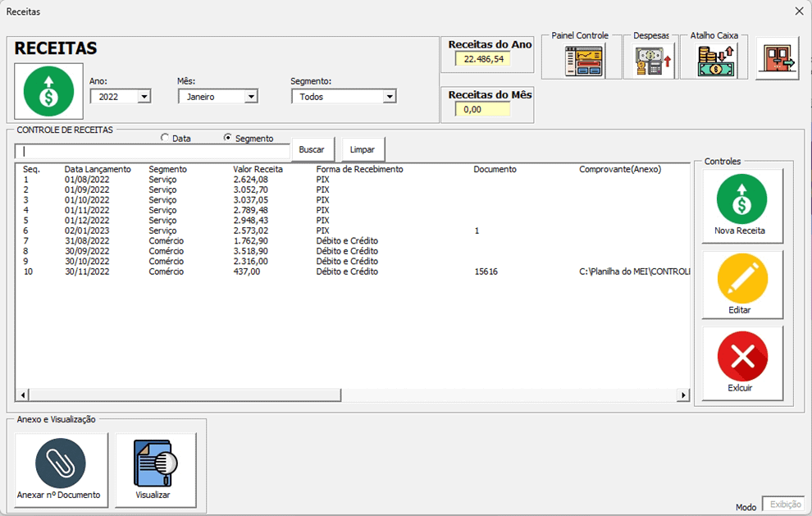Open the Mês dropdown showing Janeiro

point(253,96)
